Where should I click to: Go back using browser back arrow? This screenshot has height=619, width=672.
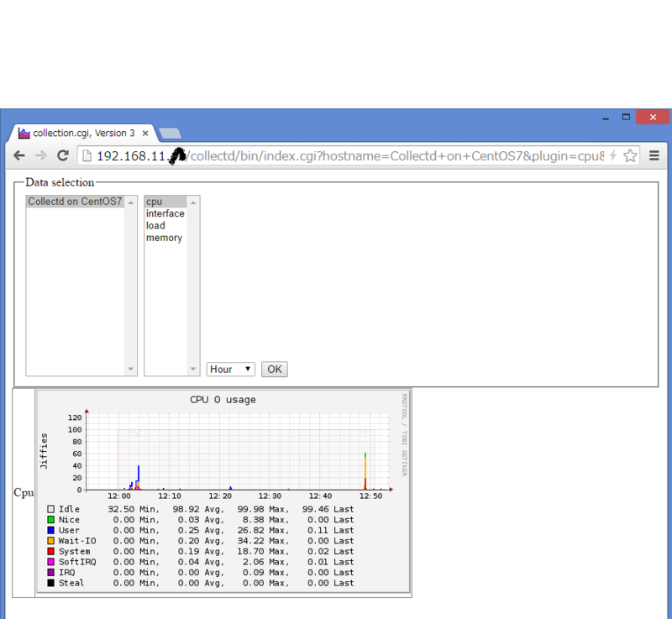[18, 155]
